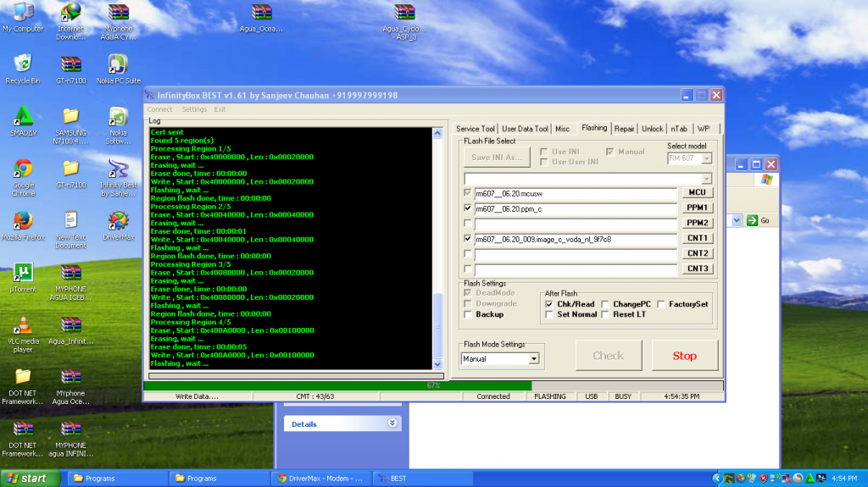Open Infinity Best By Sanjeev desktop icon

click(x=119, y=178)
